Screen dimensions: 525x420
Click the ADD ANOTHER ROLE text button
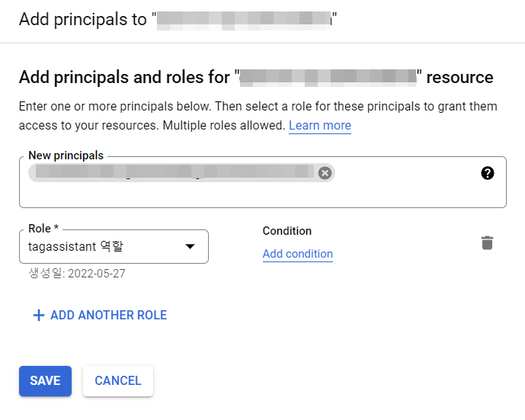(108, 315)
